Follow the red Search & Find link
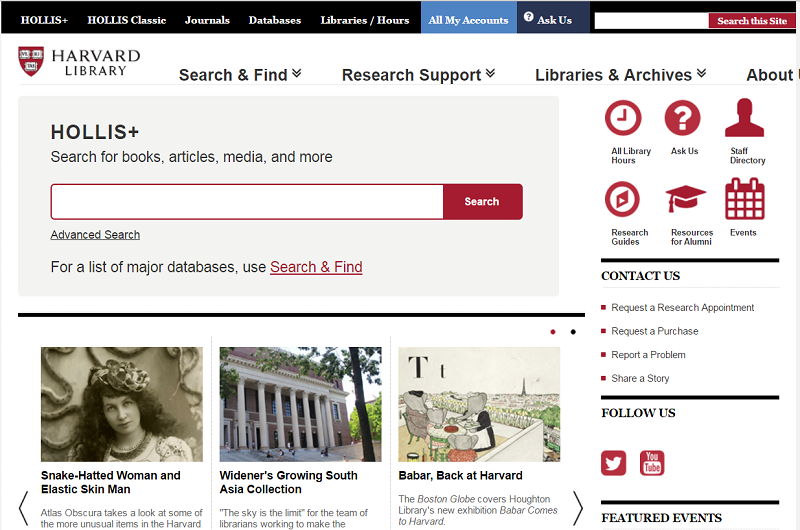The image size is (800, 530). [316, 267]
